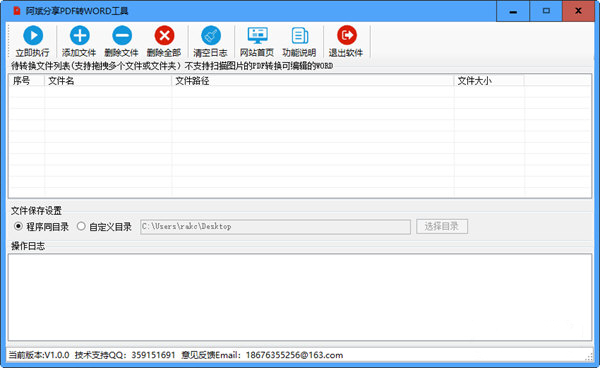Close the PDF转WORD window
600x368 pixels.
pos(579,11)
